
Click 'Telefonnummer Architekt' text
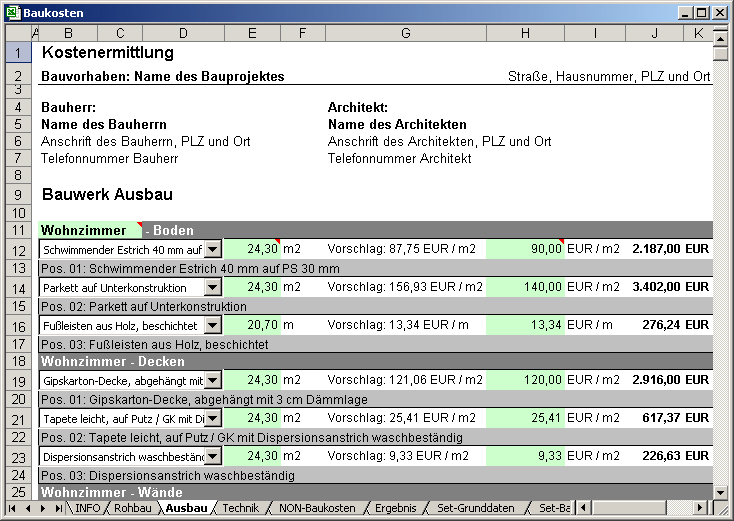(x=400, y=159)
